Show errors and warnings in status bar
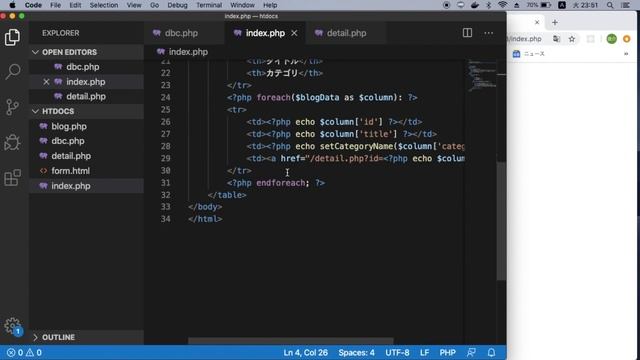The width and height of the screenshot is (640, 360). click(x=24, y=353)
